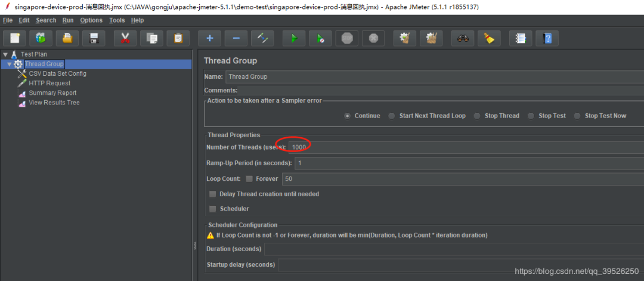Click Start no pauses toolbar icon
Screen dimensions: 644x281
tap(320, 38)
